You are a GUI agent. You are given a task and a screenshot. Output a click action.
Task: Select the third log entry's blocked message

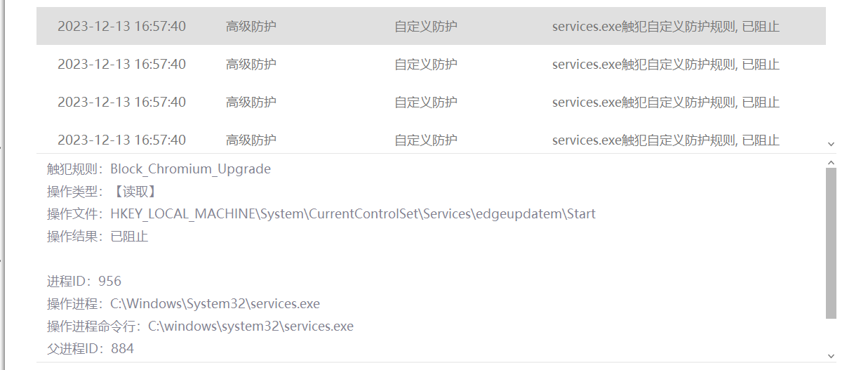point(665,103)
